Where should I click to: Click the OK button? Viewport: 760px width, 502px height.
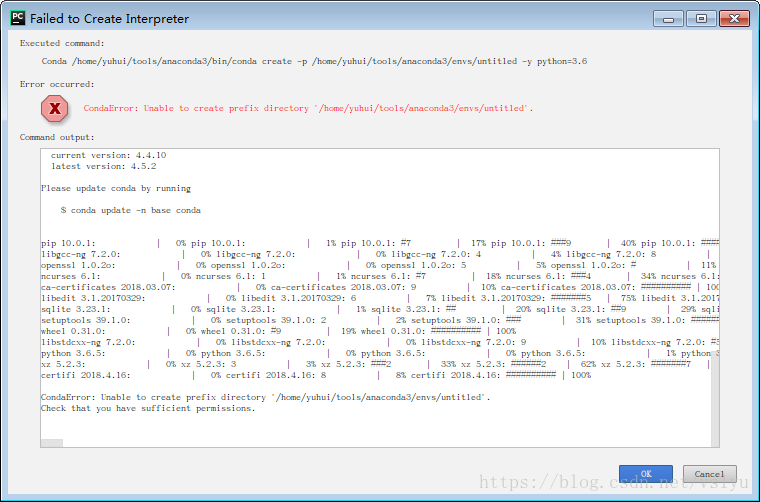(646, 474)
